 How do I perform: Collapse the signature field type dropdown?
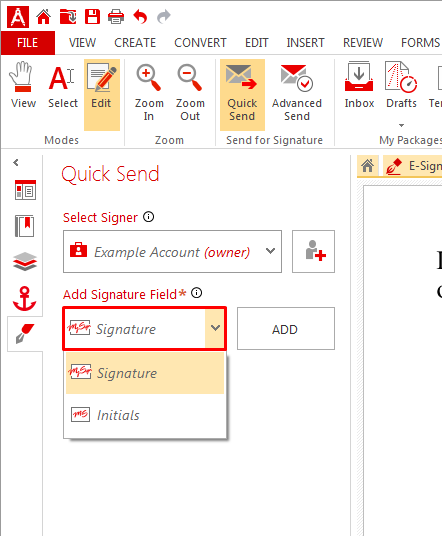[215, 328]
